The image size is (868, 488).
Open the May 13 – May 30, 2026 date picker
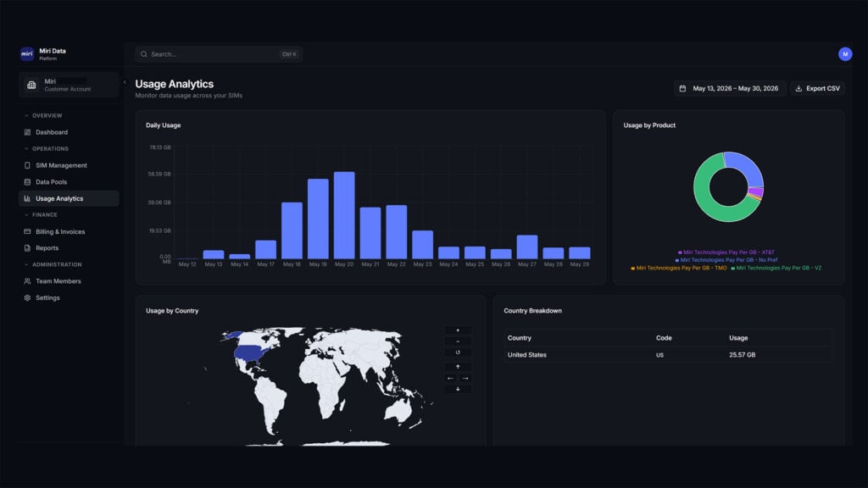(730, 88)
